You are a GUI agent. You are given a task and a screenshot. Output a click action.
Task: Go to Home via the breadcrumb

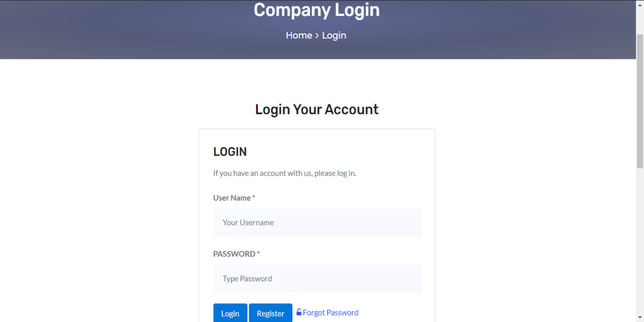[299, 35]
